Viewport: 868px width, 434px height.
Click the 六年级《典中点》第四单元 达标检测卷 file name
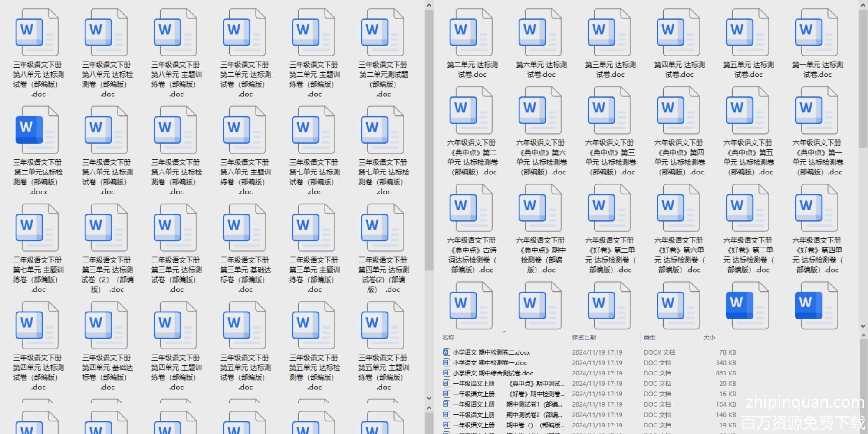click(679, 158)
